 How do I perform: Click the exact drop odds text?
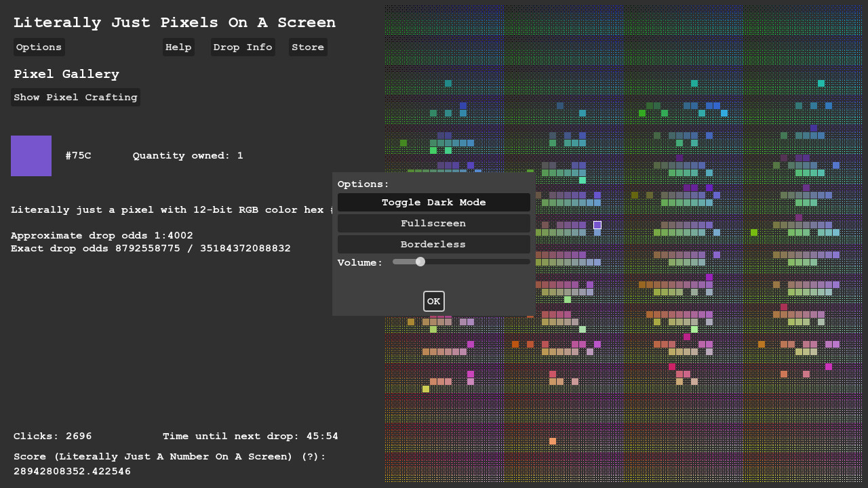150,248
